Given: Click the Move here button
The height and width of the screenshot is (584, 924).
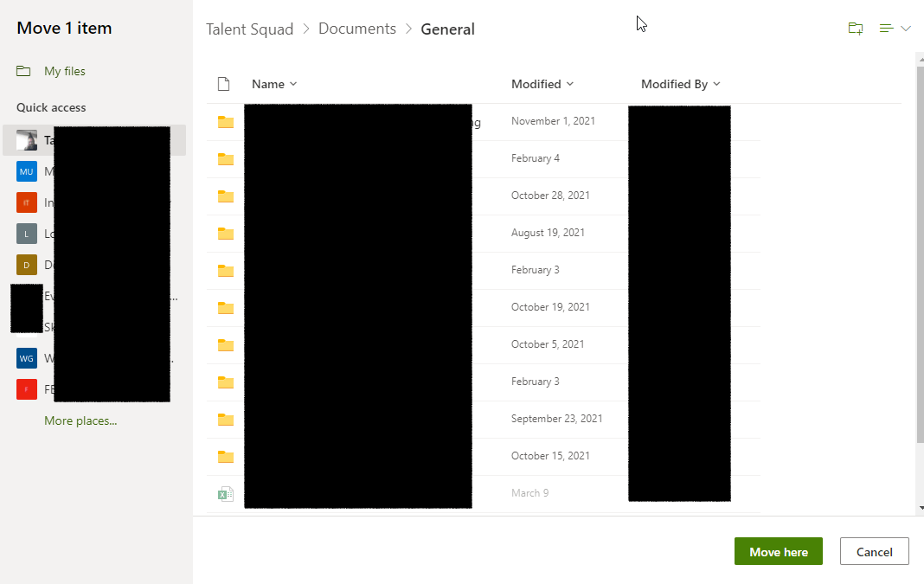Looking at the screenshot, I should click(x=779, y=551).
